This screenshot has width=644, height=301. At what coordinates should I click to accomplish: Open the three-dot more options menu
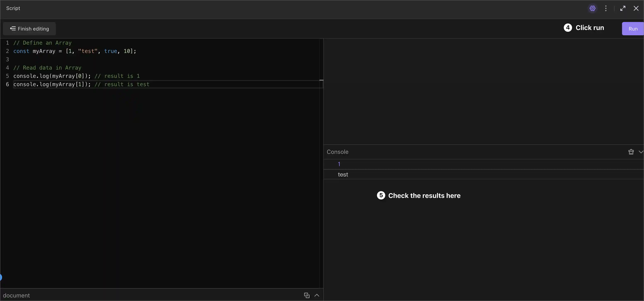tap(605, 8)
